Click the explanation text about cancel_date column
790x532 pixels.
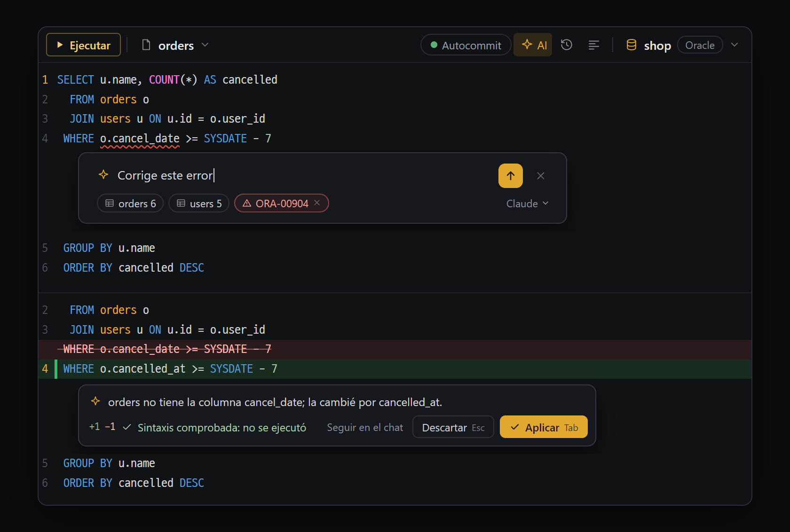pyautogui.click(x=275, y=402)
